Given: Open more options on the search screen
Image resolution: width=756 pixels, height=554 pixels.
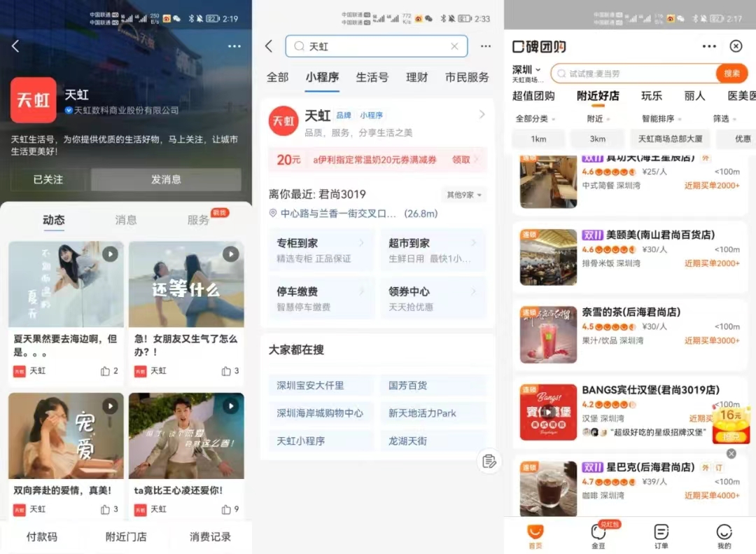Looking at the screenshot, I should pyautogui.click(x=486, y=46).
